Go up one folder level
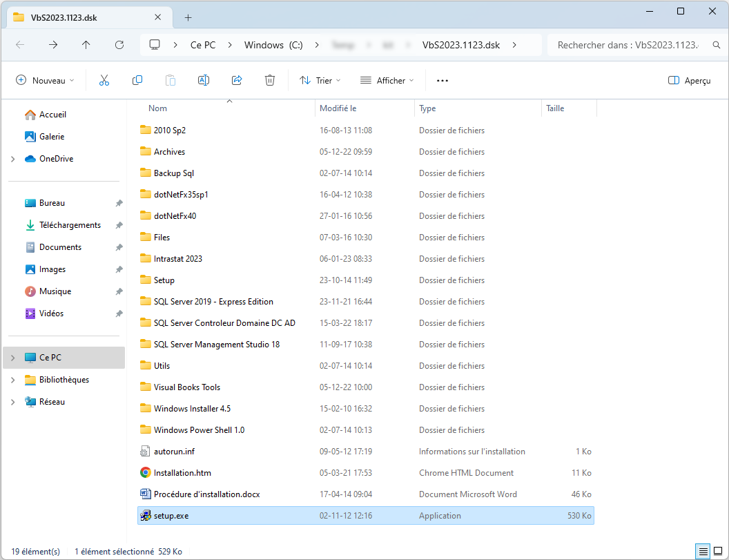Screen dimensions: 729x560 tap(86, 45)
